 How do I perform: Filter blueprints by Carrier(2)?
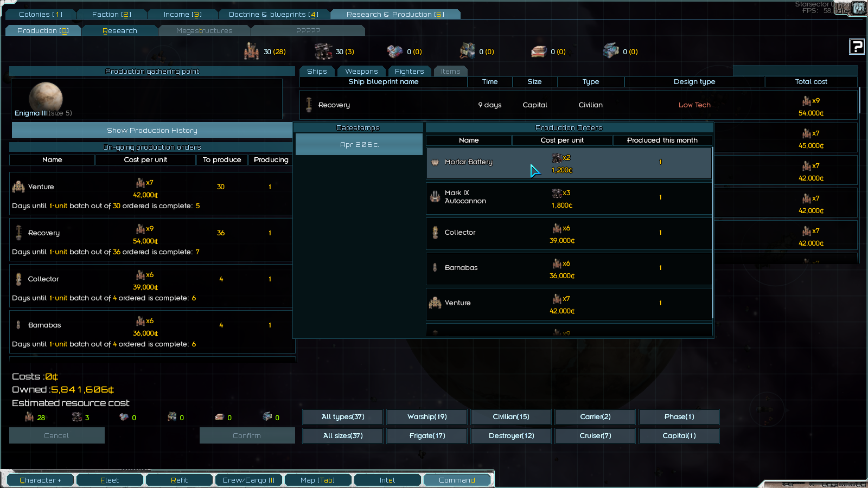[x=595, y=416]
